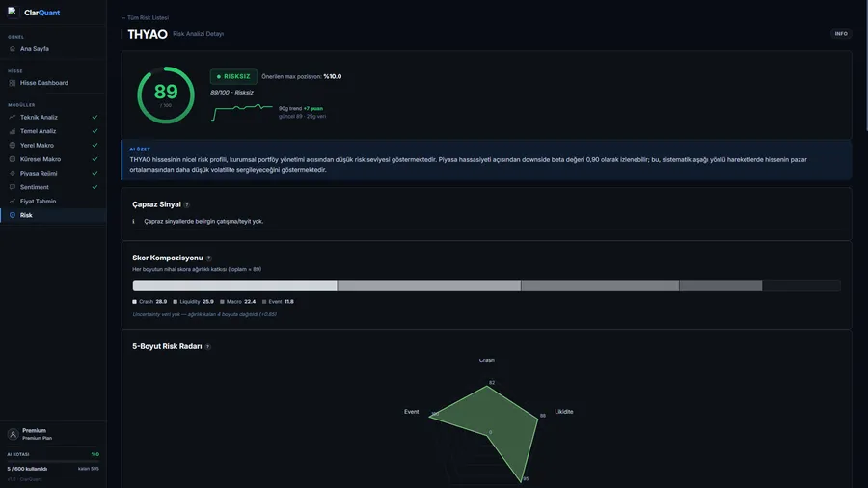The height and width of the screenshot is (488, 868).
Task: Open Temel Analiz module
Action: [53, 131]
